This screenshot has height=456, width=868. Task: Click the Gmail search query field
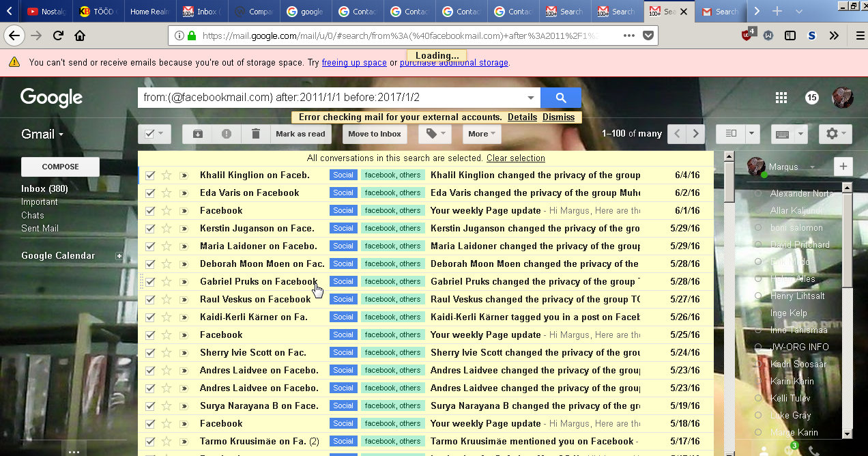click(332, 98)
